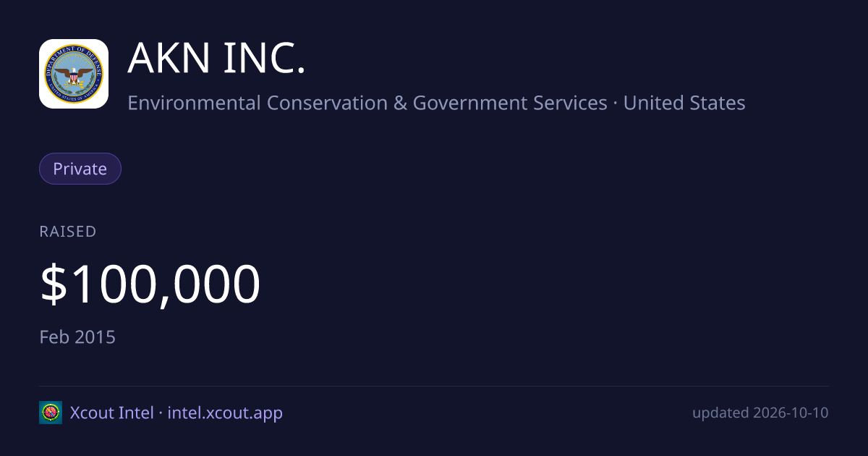This screenshot has width=868, height=456.
Task: Click the eagle emblem inside the seal
Action: pos(74,76)
